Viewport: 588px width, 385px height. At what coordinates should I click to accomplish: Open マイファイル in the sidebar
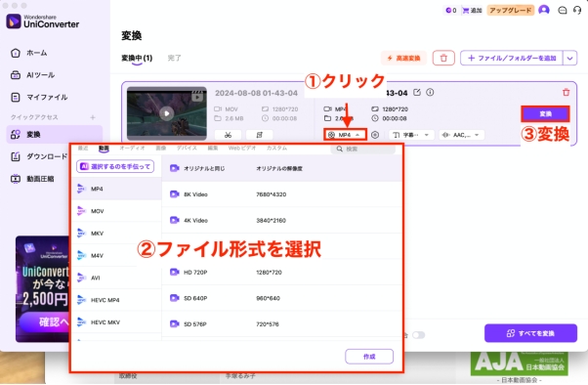click(x=39, y=97)
